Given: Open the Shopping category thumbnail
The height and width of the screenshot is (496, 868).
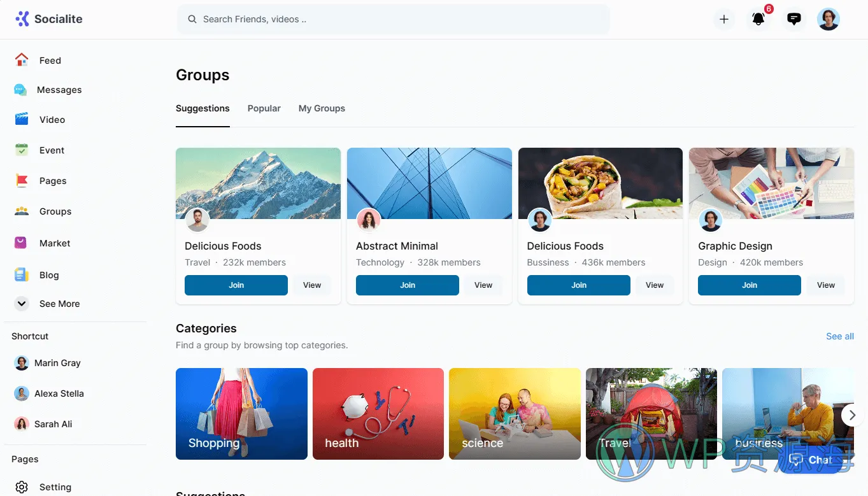Looking at the screenshot, I should [241, 413].
